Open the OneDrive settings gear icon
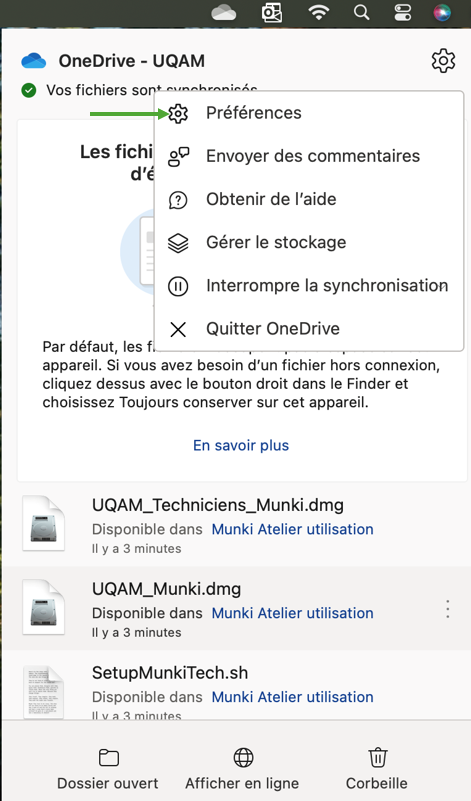 443,61
